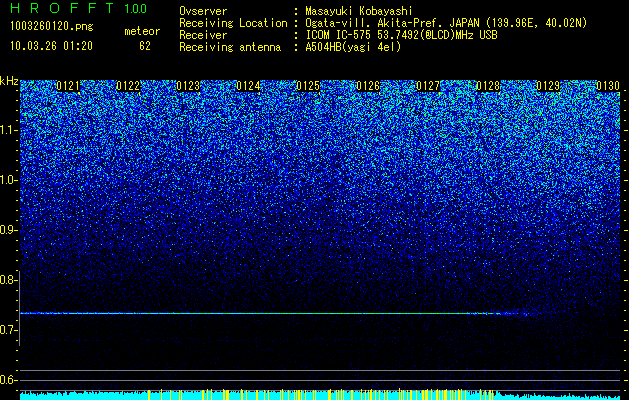Click the A504HB(yagi 4el) antenna text
The image size is (629, 400).
[x=353, y=47]
